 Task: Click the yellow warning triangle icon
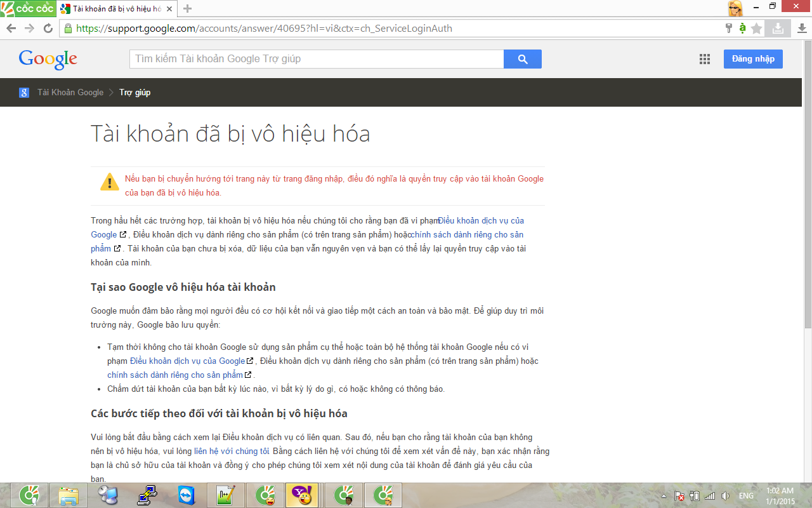(109, 182)
